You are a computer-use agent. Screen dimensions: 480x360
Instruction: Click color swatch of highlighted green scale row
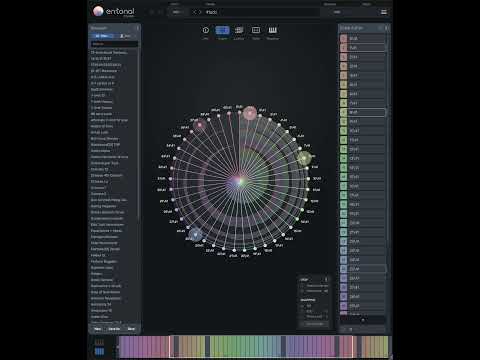[344, 112]
